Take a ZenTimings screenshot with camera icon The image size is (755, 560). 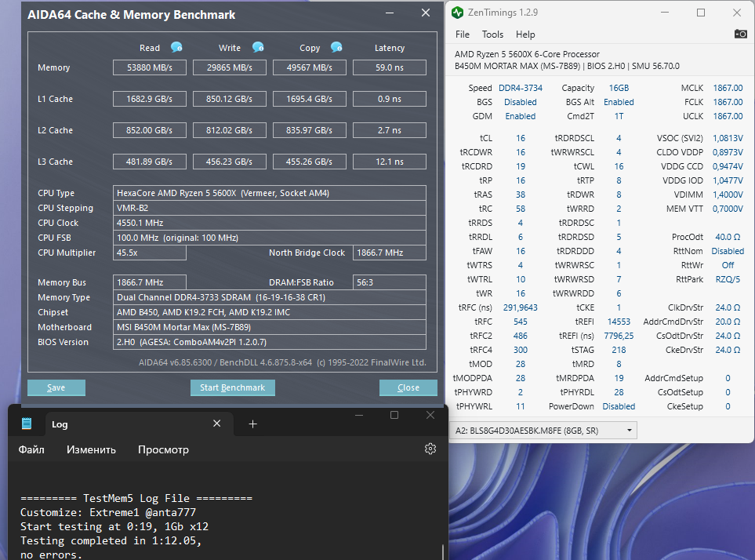point(741,34)
